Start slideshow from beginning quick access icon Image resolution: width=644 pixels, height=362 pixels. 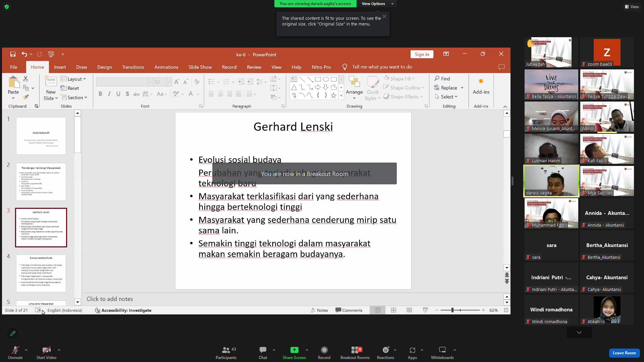point(51,54)
